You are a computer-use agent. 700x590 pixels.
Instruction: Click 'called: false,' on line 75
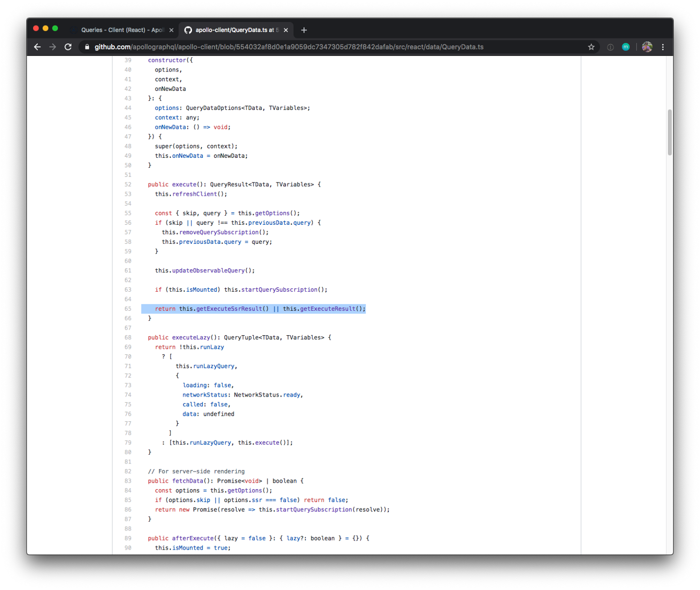pos(206,404)
